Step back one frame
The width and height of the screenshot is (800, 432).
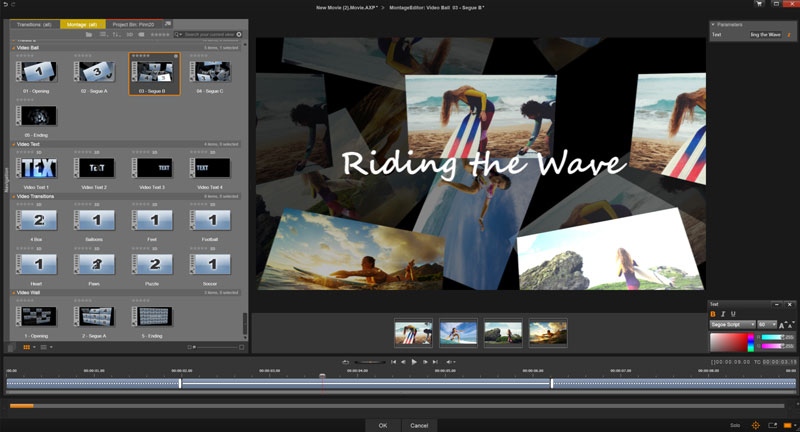point(403,362)
